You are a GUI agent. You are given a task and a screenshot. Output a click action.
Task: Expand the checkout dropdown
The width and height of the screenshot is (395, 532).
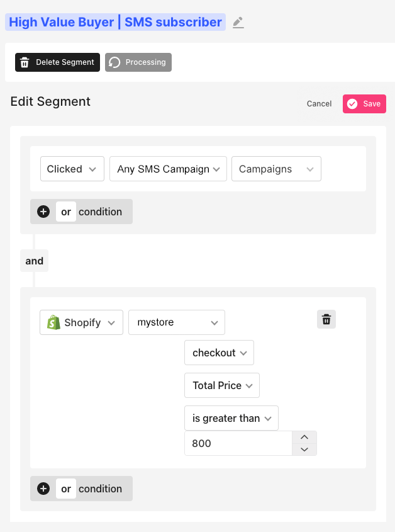click(x=218, y=353)
